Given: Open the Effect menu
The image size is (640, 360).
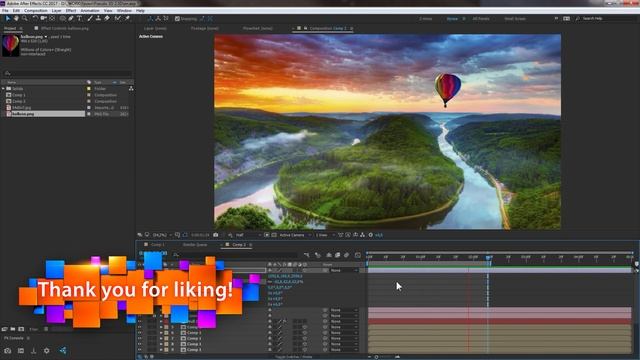Looking at the screenshot, I should (71, 11).
